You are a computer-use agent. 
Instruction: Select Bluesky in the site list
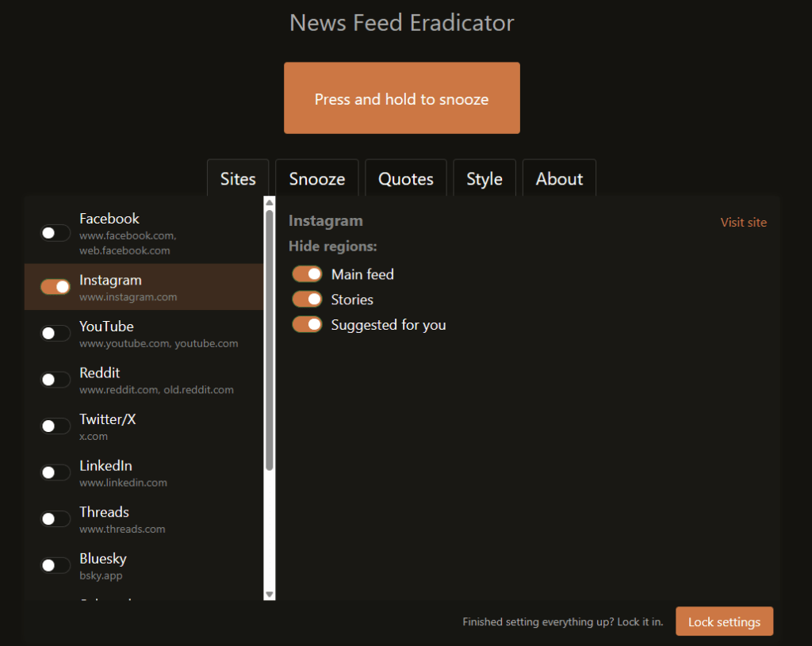(103, 559)
